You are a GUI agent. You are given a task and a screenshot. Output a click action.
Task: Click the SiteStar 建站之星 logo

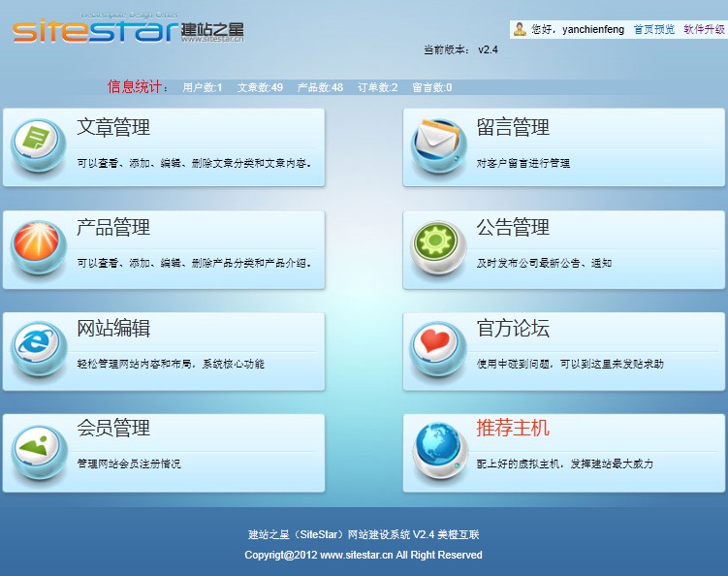(x=126, y=29)
